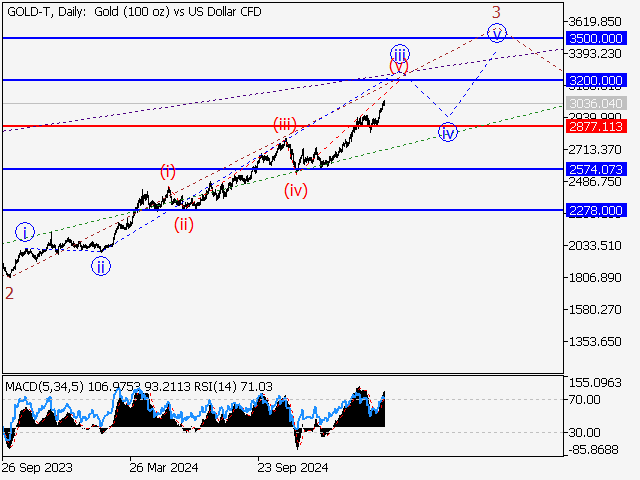Select the red (v) wave label
Image resolution: width=640 pixels, height=480 pixels.
pos(398,67)
